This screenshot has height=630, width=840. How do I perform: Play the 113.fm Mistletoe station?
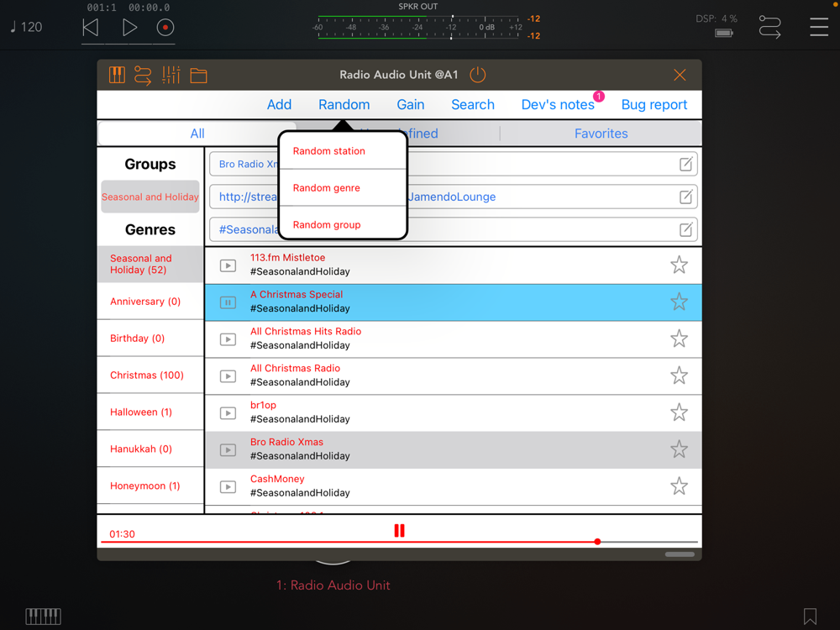pyautogui.click(x=228, y=265)
